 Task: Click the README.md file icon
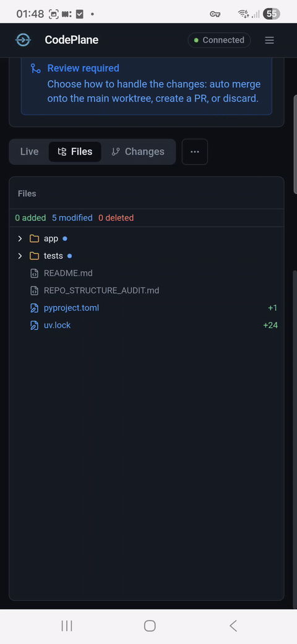(35, 273)
